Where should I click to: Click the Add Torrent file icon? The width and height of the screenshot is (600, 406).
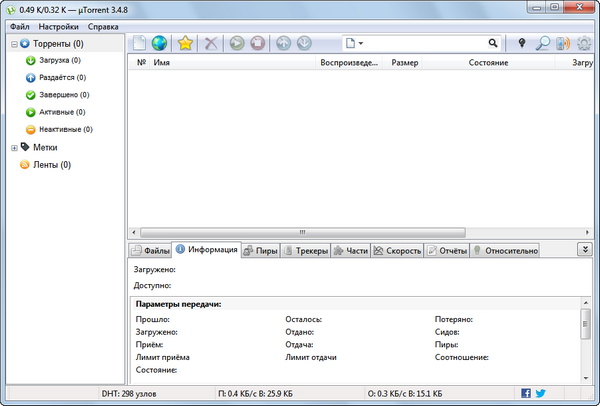pos(139,44)
